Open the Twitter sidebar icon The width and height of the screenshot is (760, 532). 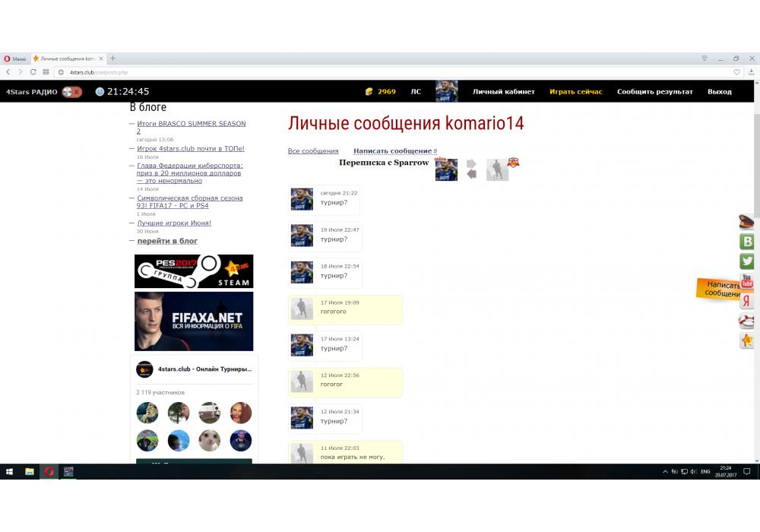[747, 261]
